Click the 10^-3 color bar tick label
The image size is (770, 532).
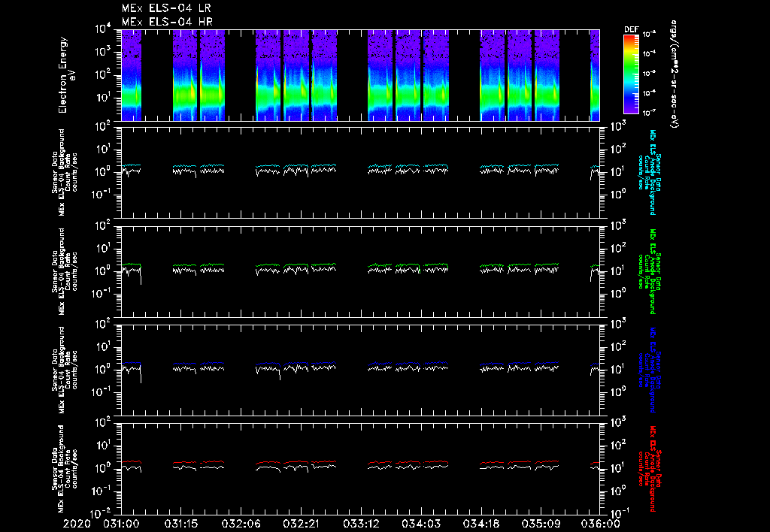click(x=650, y=34)
